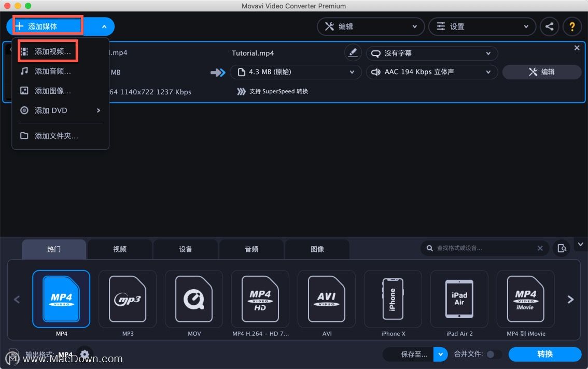Screen dimensions: 588x369
Task: Switch to the 设备 tab
Action: 186,249
